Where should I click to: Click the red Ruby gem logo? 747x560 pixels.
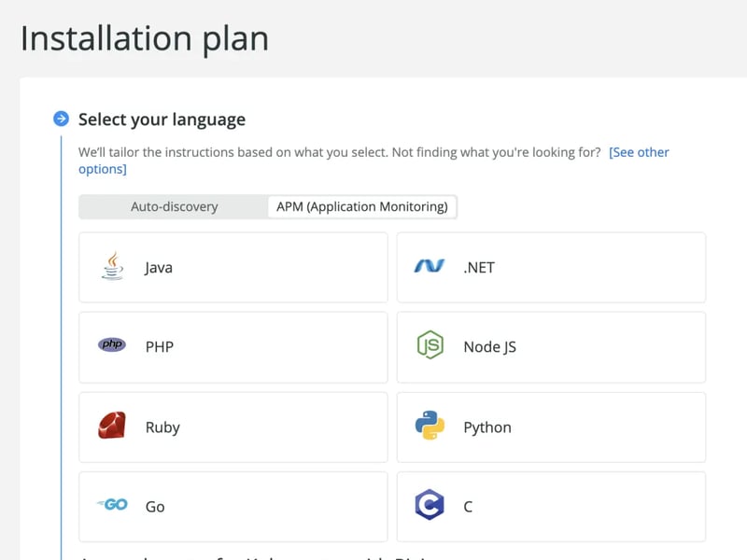112,426
